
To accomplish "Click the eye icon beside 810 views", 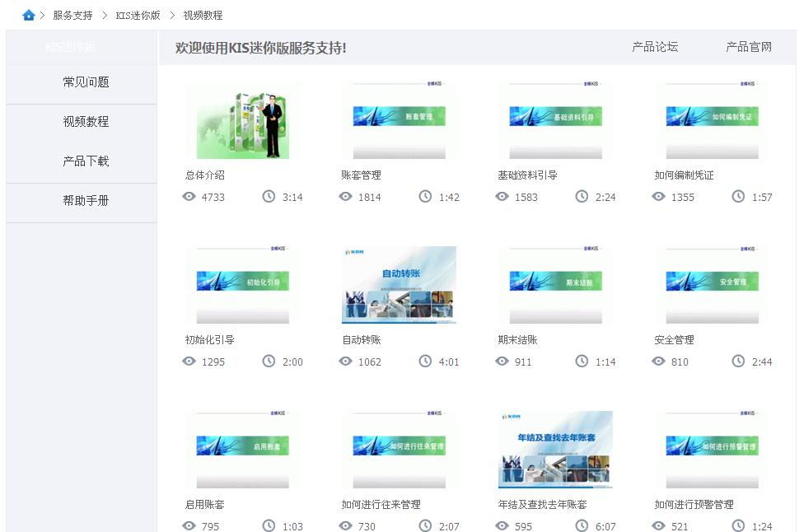I will coord(658,362).
